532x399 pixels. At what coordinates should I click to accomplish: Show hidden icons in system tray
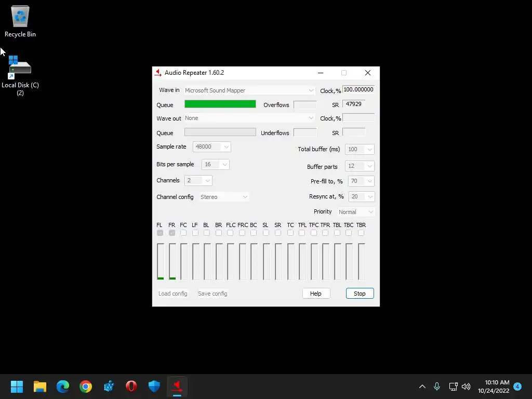tap(422, 387)
